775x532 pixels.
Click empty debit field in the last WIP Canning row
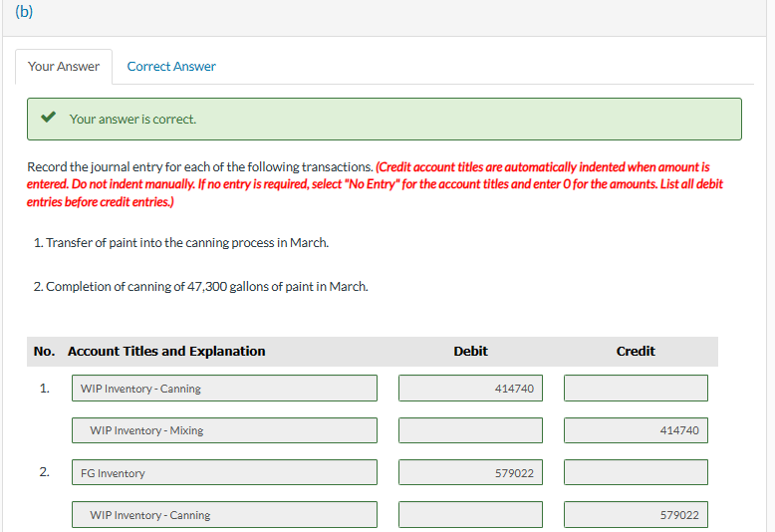tap(470, 515)
